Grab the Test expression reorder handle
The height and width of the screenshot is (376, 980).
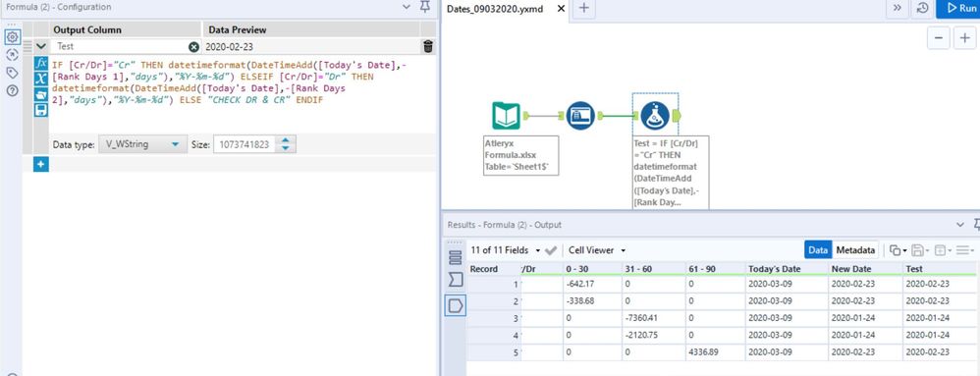pyautogui.click(x=27, y=47)
